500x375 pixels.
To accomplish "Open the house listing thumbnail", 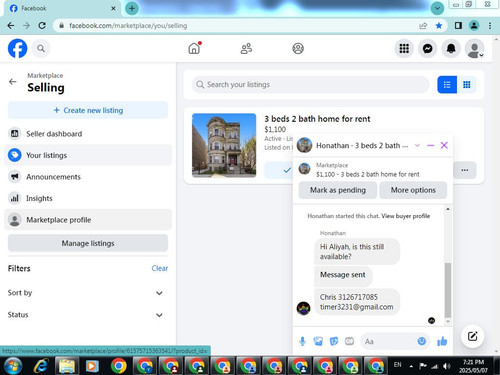I will coord(224,145).
